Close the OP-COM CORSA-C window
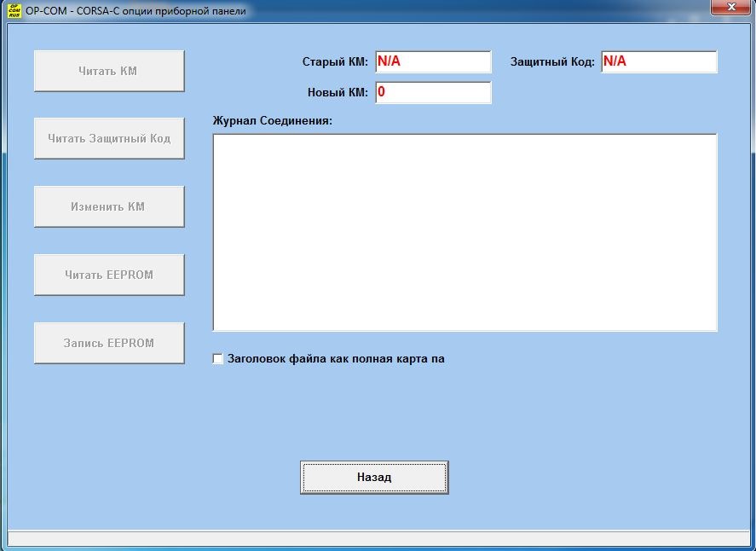The image size is (756, 551). (x=731, y=7)
